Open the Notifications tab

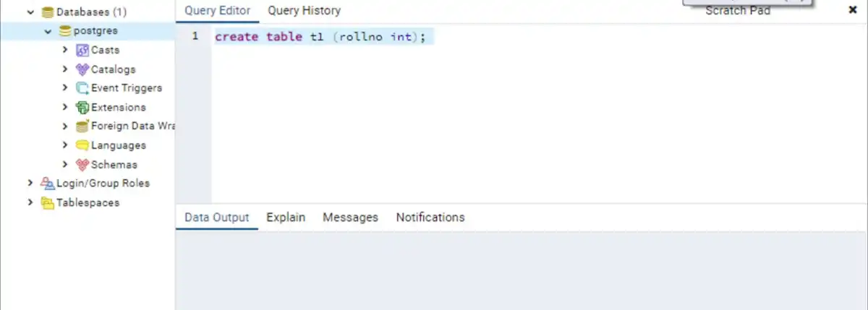(430, 218)
